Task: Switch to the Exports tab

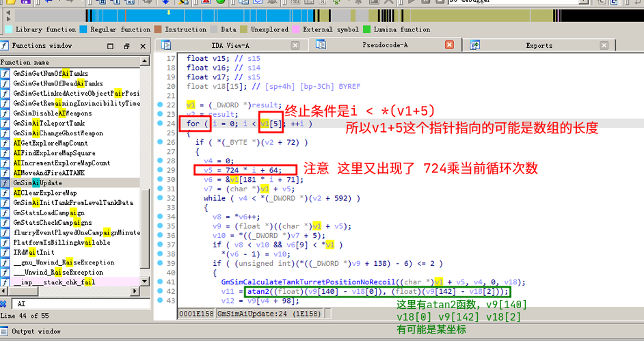Action: pos(539,46)
